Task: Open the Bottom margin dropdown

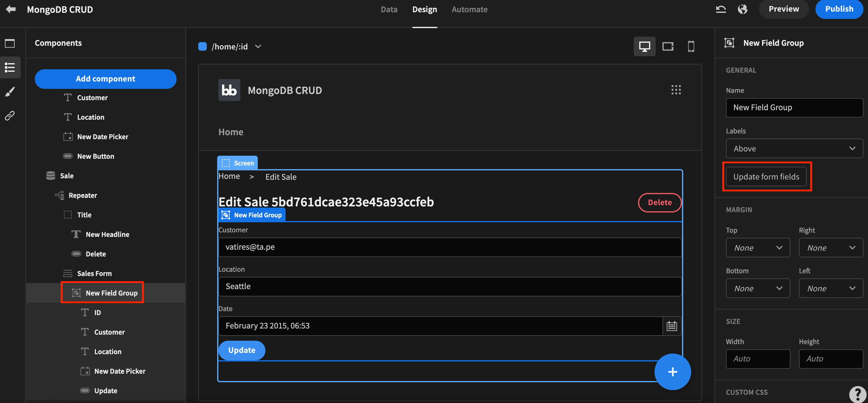Action: tap(758, 288)
